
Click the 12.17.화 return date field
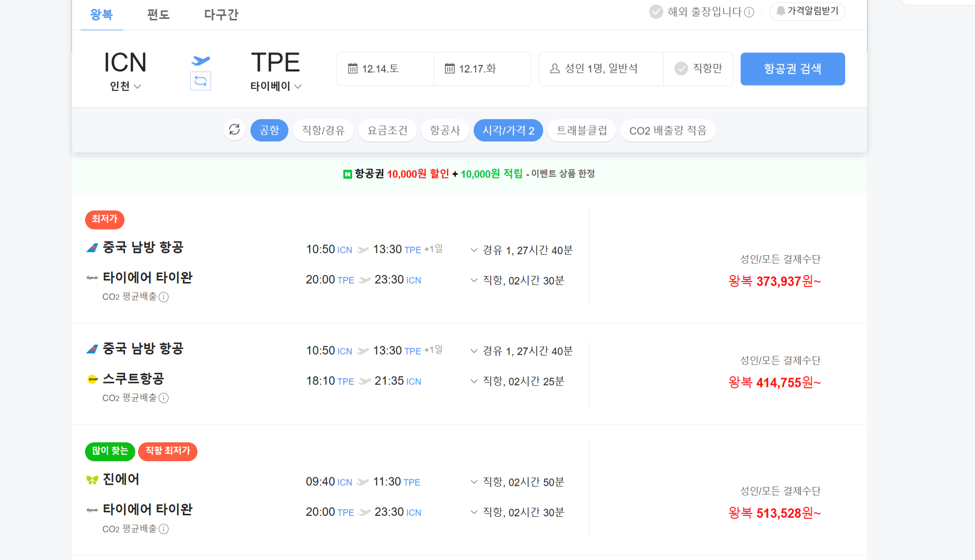click(482, 69)
